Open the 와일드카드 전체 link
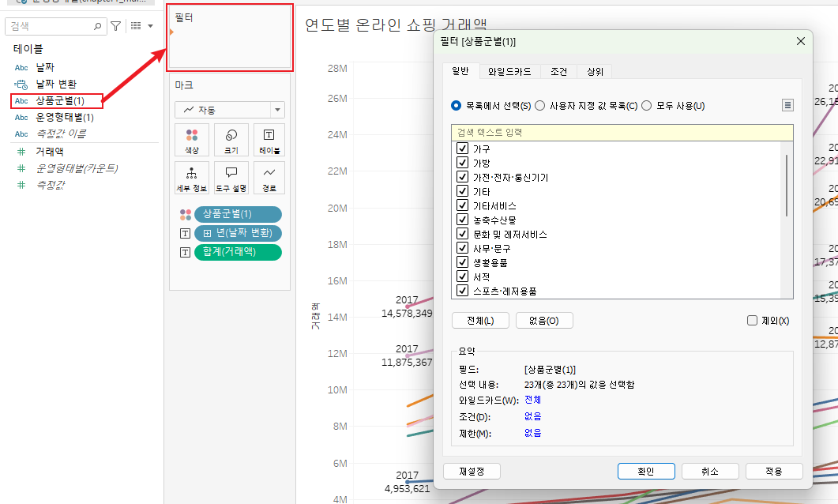838x504 pixels. [x=533, y=400]
